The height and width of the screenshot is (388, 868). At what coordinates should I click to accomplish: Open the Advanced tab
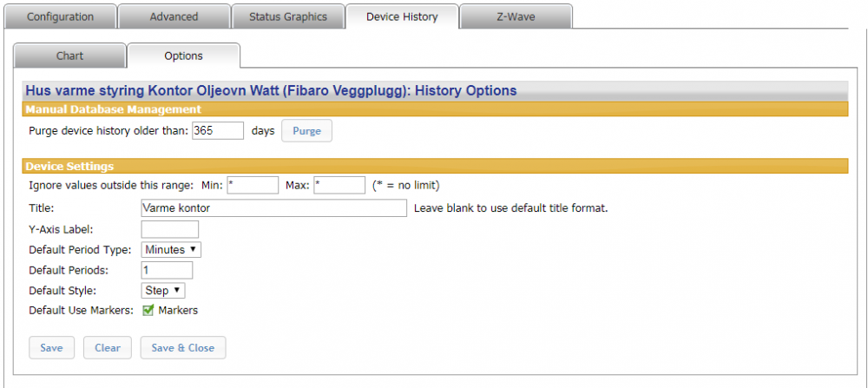pyautogui.click(x=174, y=16)
